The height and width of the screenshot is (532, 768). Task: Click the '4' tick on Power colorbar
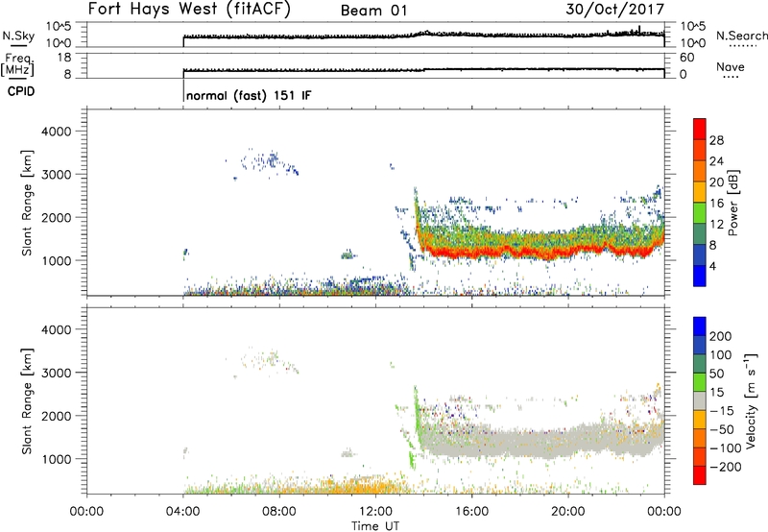click(x=713, y=266)
